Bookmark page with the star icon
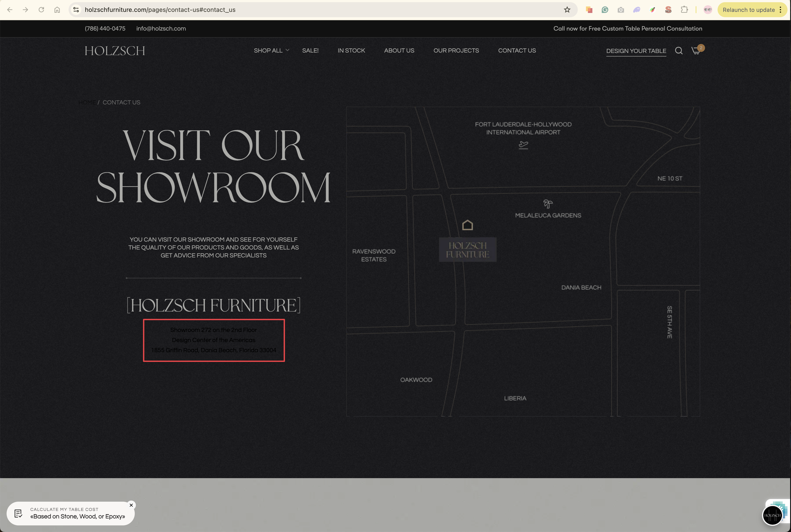 [567, 10]
